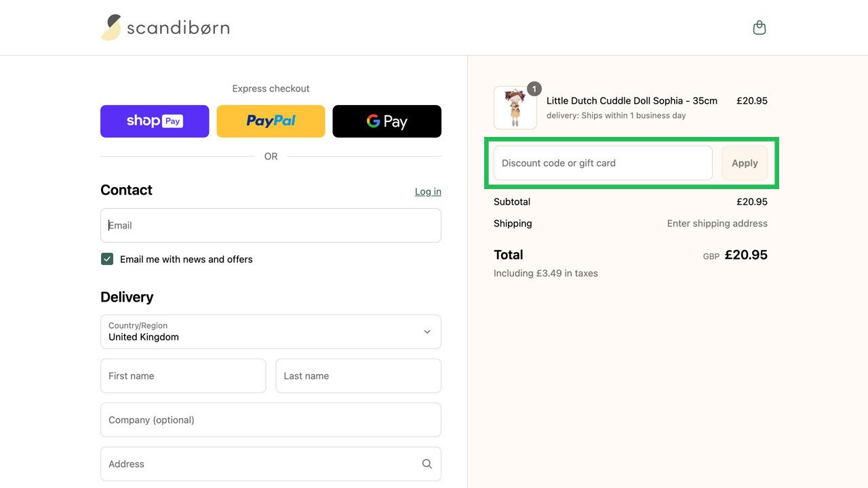Pay with Google Pay
Screen dimensions: 868x488
[x=387, y=121]
